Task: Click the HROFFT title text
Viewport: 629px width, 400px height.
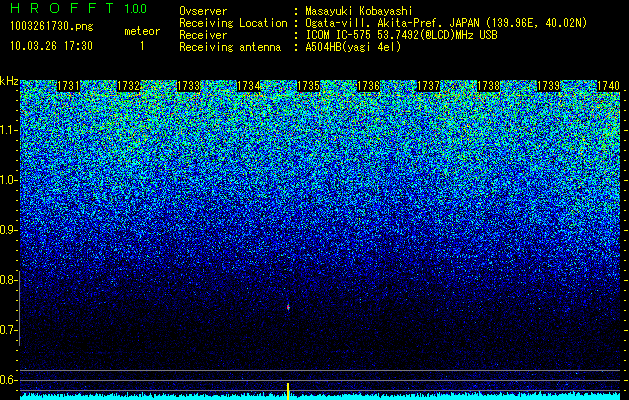Action: pyautogui.click(x=63, y=8)
